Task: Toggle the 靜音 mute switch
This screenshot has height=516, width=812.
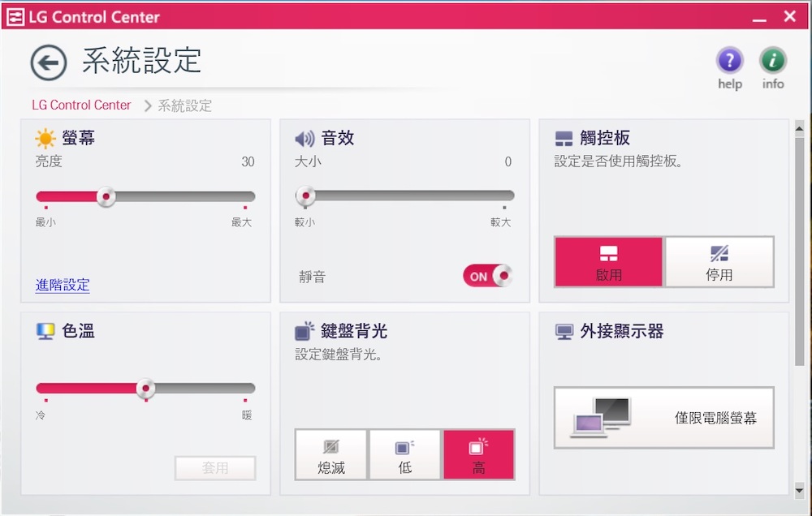Action: [x=487, y=276]
